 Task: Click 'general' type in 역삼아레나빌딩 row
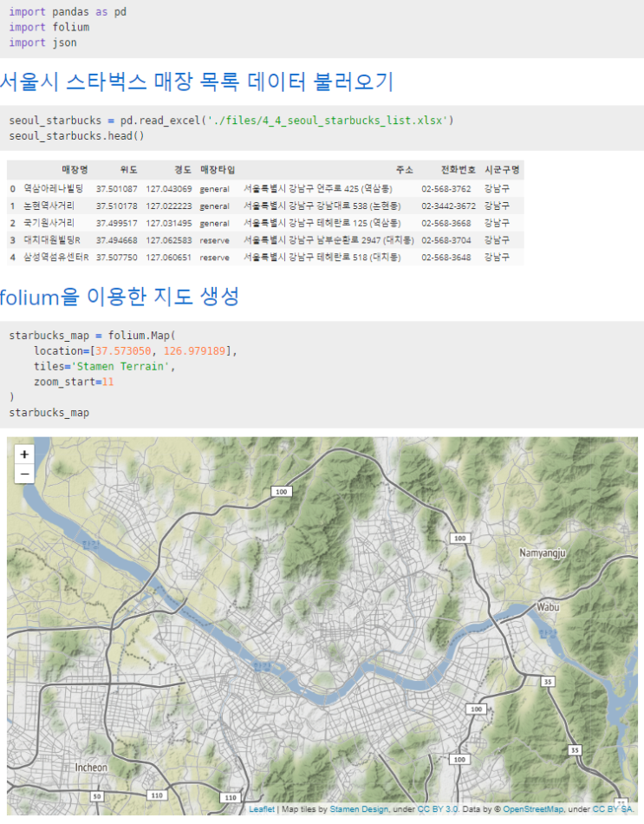(214, 189)
